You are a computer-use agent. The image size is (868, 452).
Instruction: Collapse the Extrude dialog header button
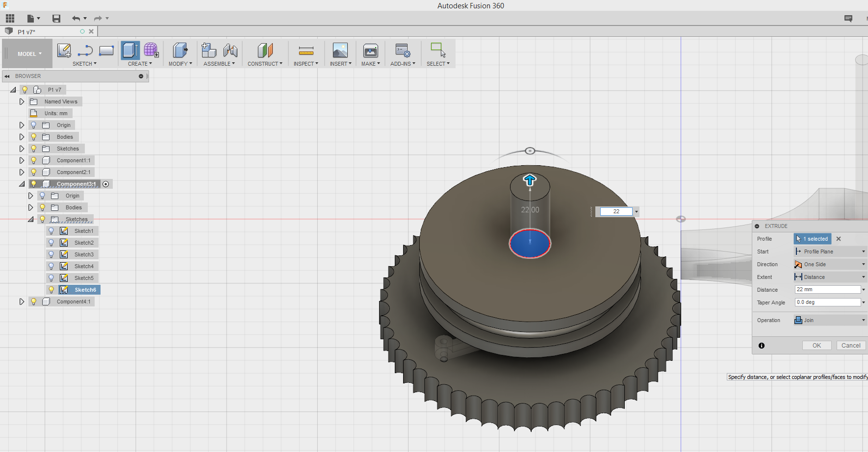(757, 226)
